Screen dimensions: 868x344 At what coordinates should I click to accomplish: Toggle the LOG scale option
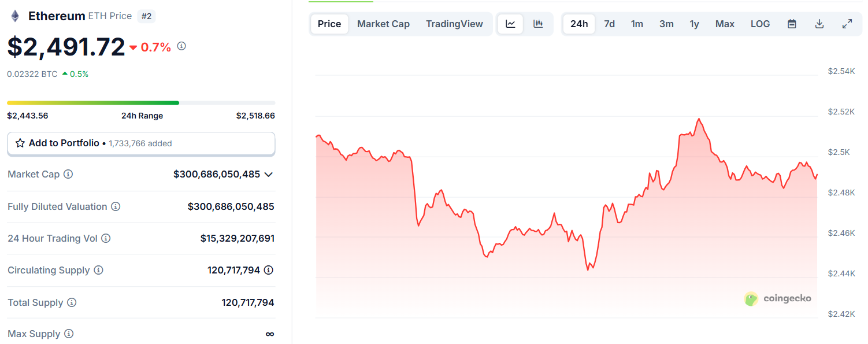(760, 24)
